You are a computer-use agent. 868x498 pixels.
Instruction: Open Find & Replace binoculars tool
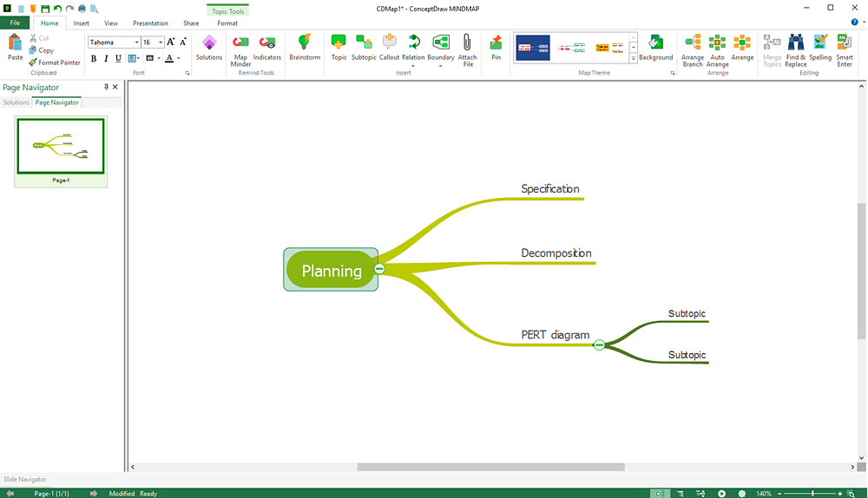pyautogui.click(x=796, y=48)
